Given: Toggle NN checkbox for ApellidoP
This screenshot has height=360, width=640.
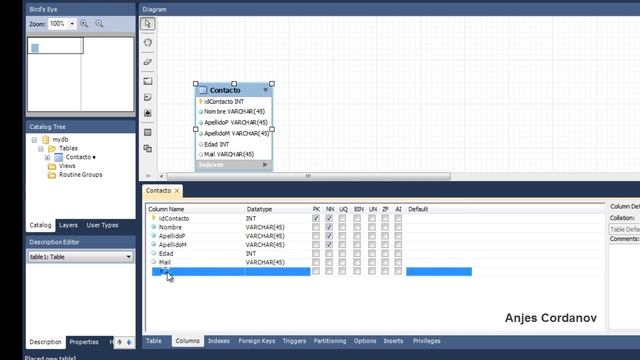Looking at the screenshot, I should 329,236.
